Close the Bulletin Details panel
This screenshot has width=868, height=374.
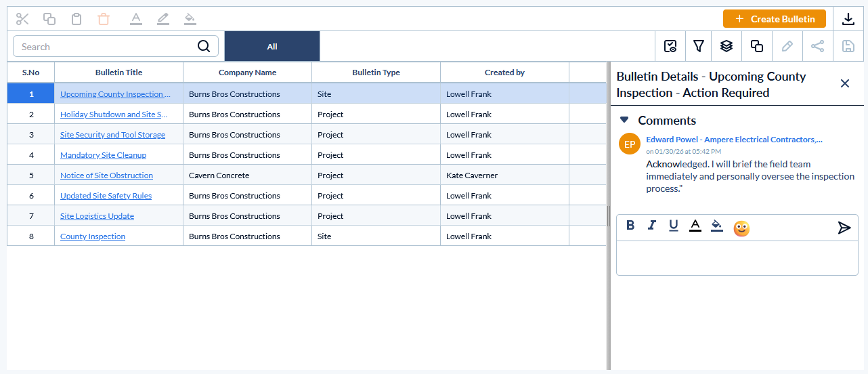click(x=845, y=83)
